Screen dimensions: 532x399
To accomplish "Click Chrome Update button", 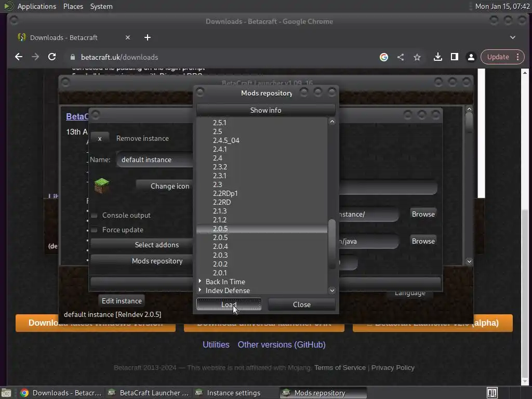I will pos(498,57).
